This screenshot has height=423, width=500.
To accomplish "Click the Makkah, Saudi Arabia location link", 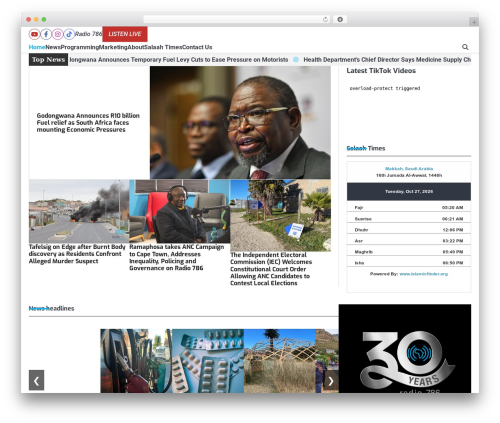I will click(x=409, y=169).
